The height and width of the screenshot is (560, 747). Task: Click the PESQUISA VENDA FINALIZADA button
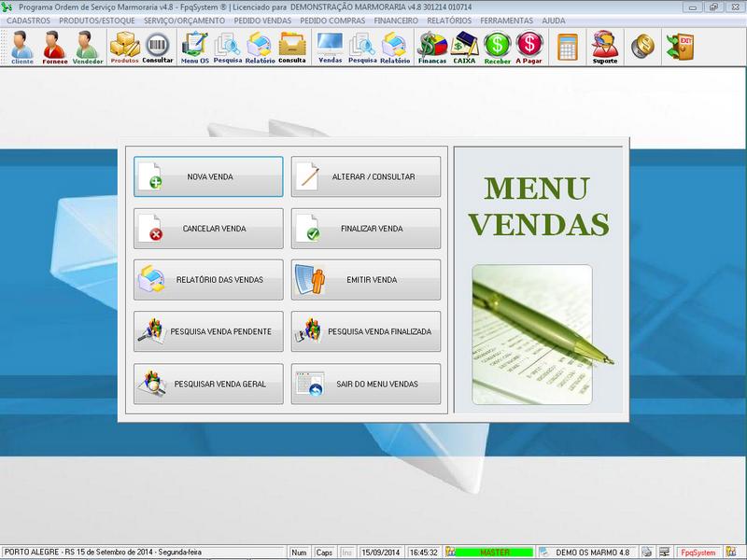click(x=366, y=332)
